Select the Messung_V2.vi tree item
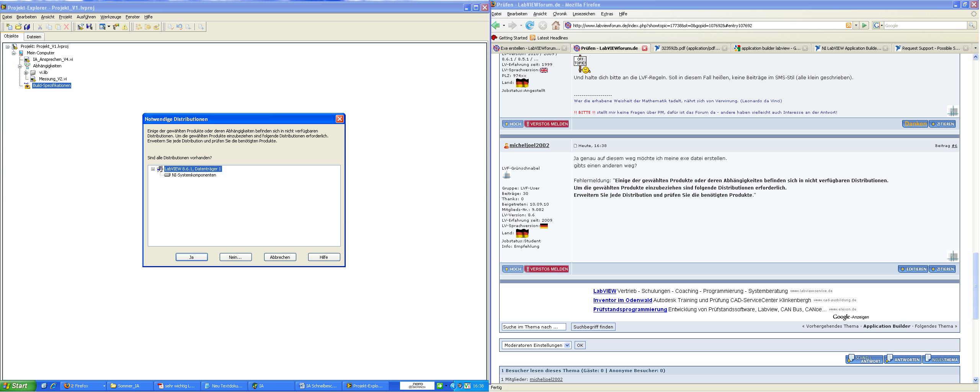980x392 pixels. click(x=53, y=79)
